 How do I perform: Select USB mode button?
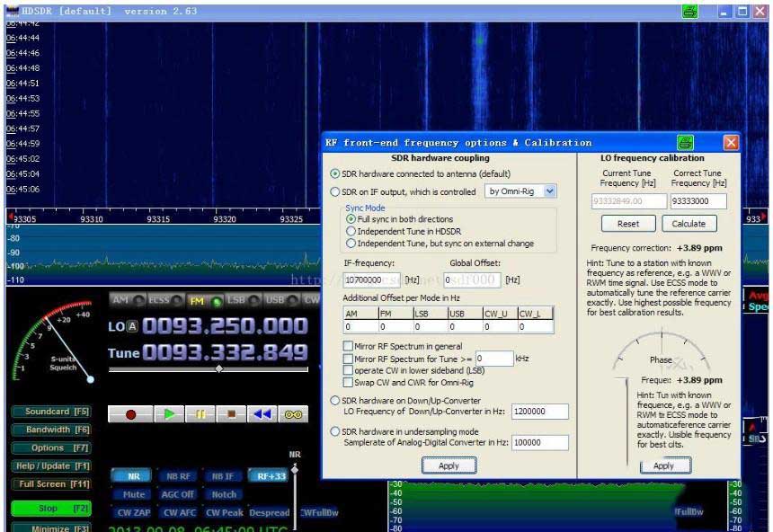click(275, 300)
